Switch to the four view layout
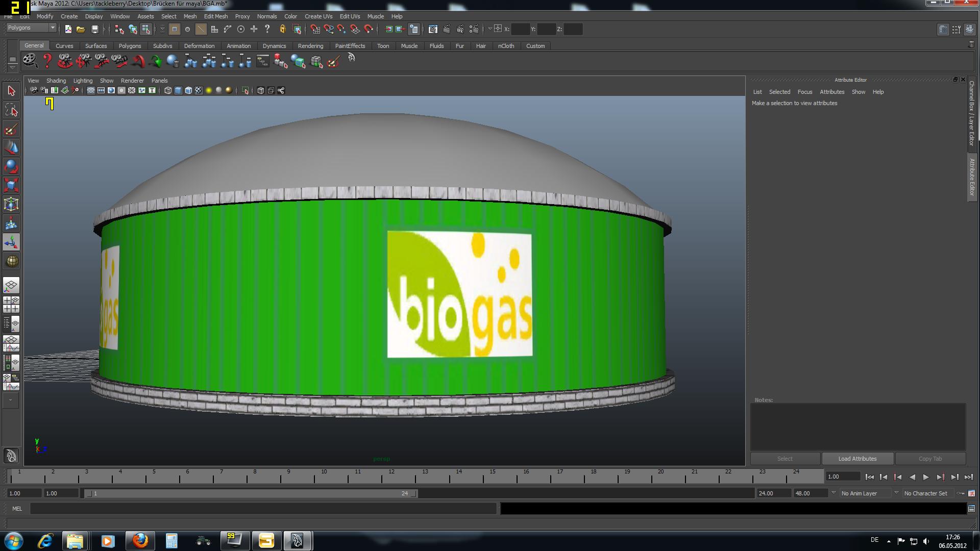The width and height of the screenshot is (980, 551). pos(11,304)
